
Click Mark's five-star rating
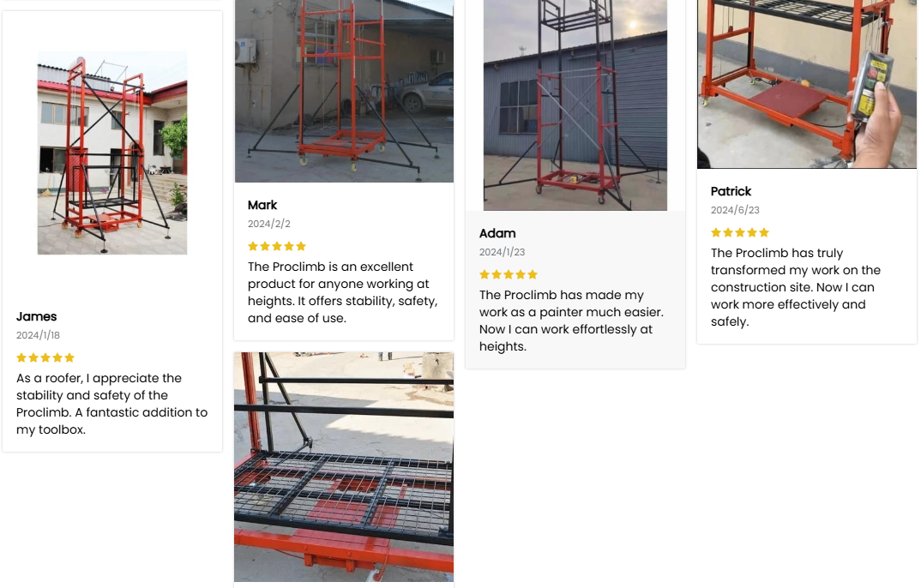pos(277,246)
